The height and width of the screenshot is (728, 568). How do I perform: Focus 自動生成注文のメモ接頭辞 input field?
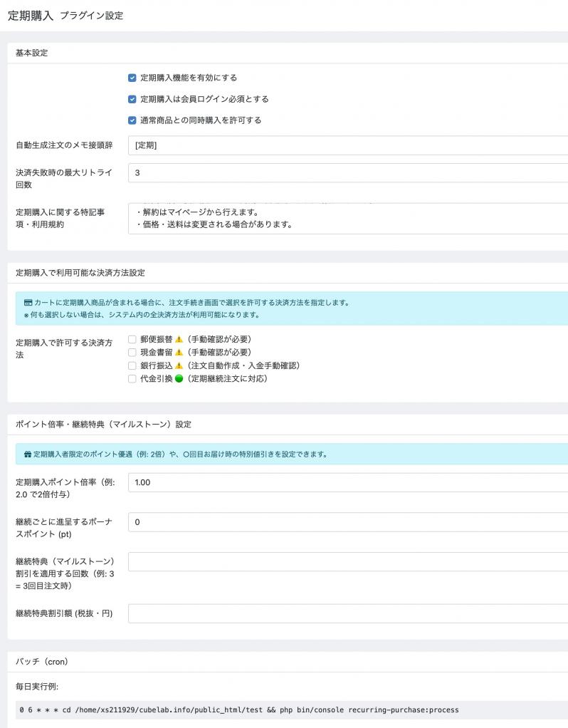point(348,145)
